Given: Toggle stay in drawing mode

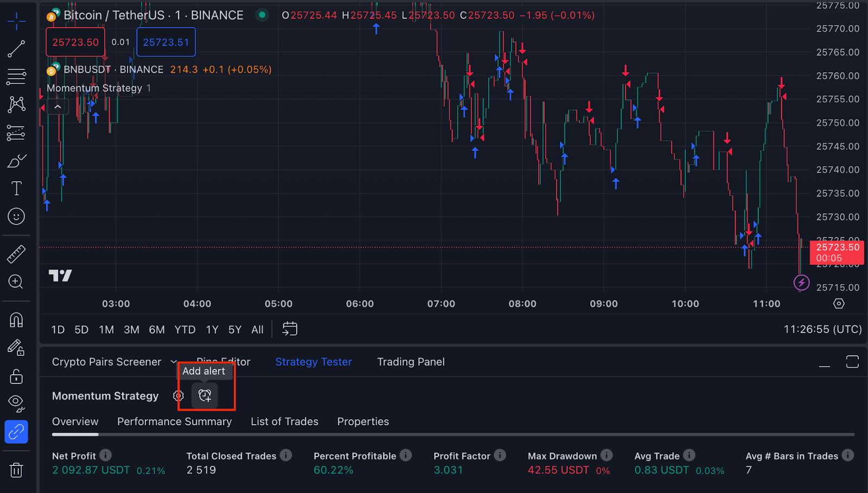Looking at the screenshot, I should (x=16, y=348).
